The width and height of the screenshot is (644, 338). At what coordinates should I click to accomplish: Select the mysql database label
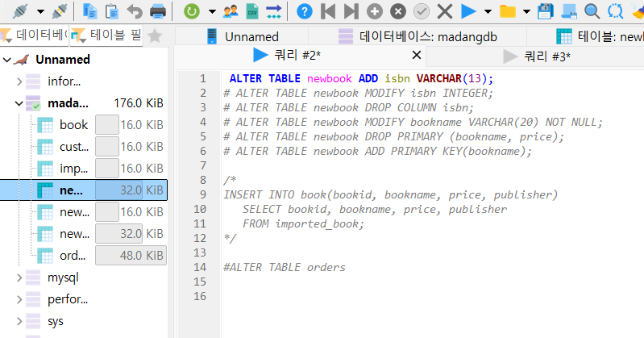click(63, 277)
